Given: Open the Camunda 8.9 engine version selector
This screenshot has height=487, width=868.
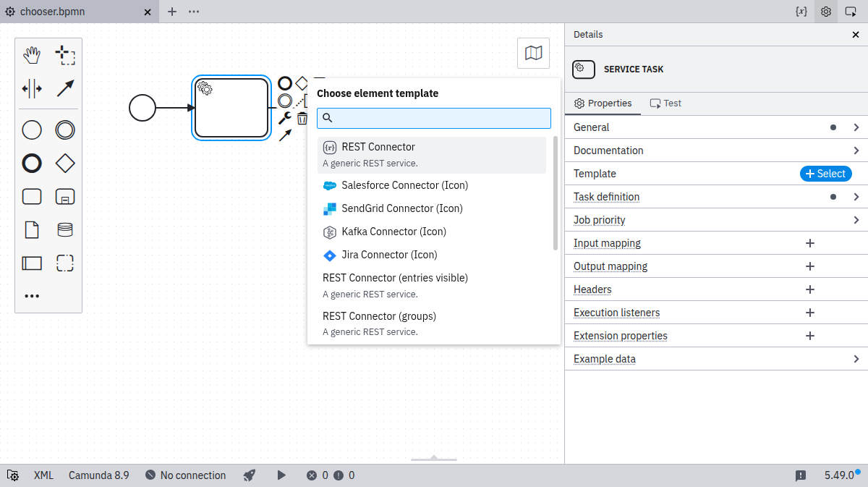Looking at the screenshot, I should [x=99, y=475].
